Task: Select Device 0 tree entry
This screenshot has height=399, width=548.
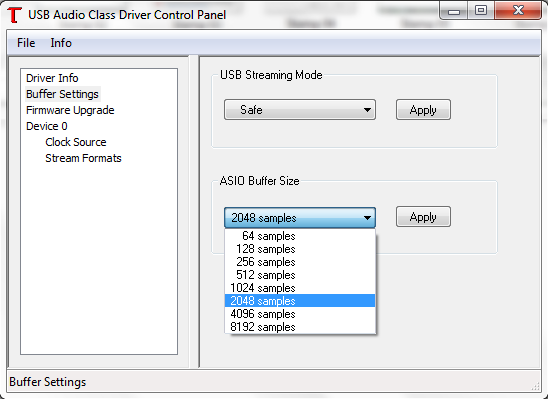Action: click(x=47, y=126)
